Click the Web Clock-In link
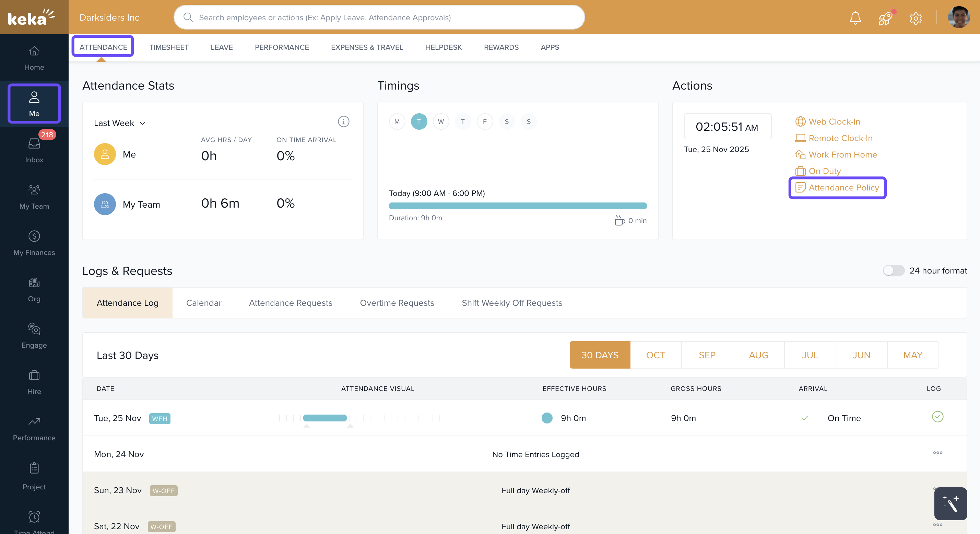The width and height of the screenshot is (980, 534). pyautogui.click(x=834, y=122)
